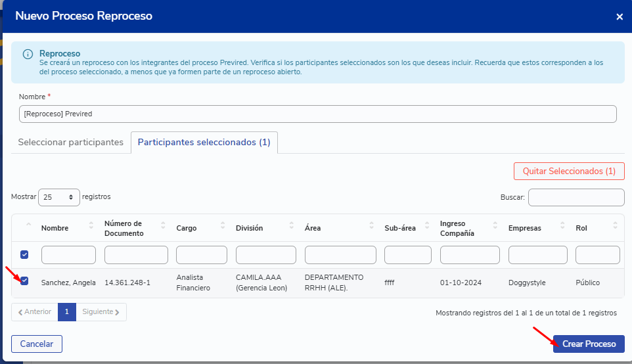The width and height of the screenshot is (632, 364).
Task: Open the Mostrar registros dropdown
Action: (x=59, y=197)
